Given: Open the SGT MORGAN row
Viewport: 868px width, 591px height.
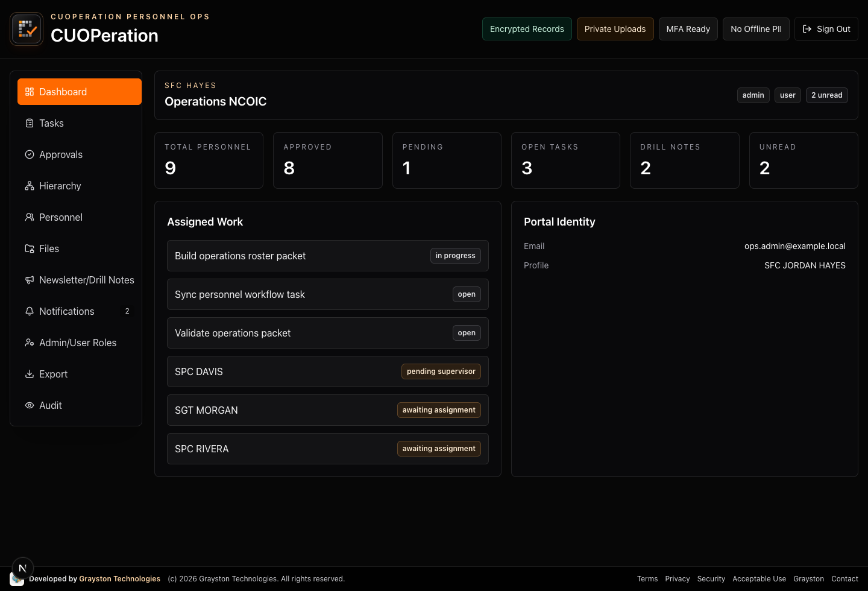Looking at the screenshot, I should pos(328,410).
